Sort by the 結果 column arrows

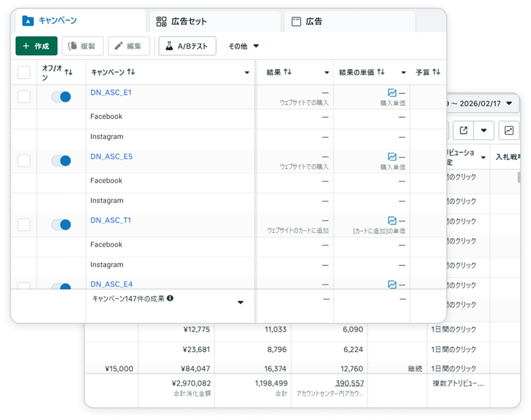[287, 72]
